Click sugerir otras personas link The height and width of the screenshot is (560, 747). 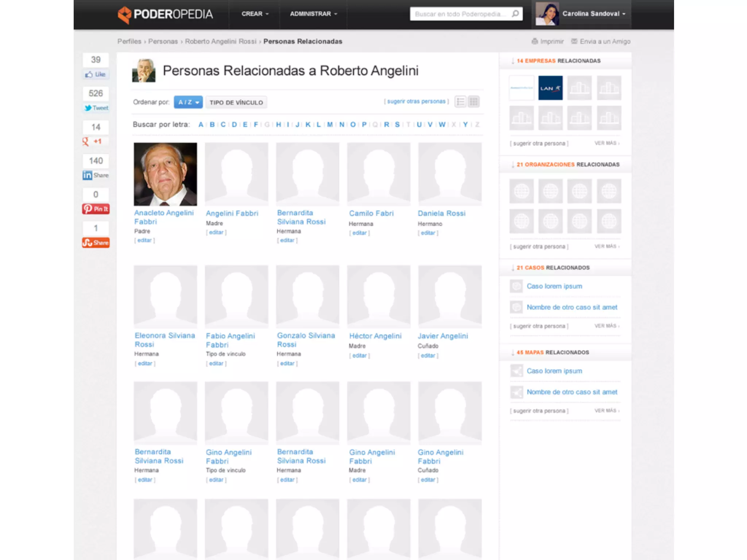[x=416, y=101]
